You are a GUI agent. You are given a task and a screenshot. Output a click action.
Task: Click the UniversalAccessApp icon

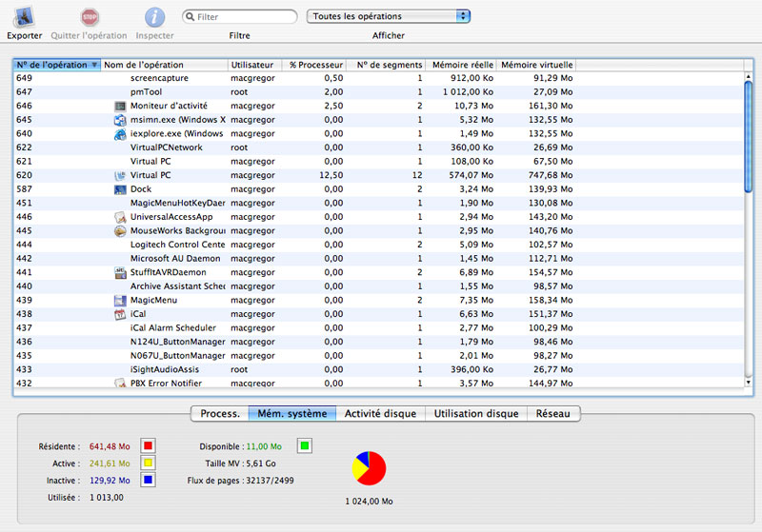120,217
